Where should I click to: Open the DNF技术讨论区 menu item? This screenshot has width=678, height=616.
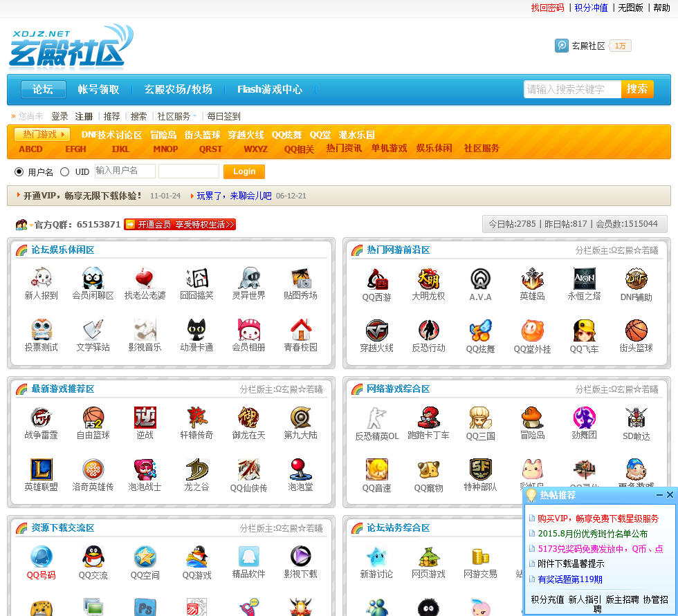click(x=111, y=135)
